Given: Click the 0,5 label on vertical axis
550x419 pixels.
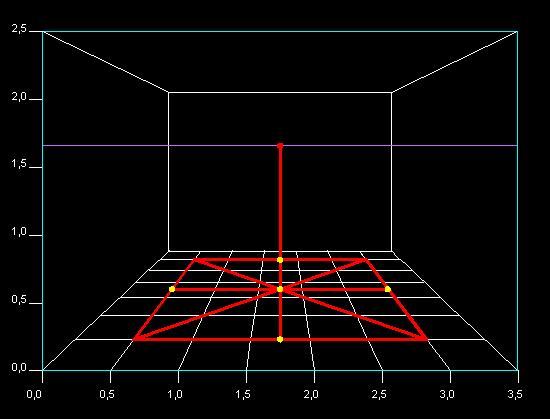Looking at the screenshot, I should 19,300.
